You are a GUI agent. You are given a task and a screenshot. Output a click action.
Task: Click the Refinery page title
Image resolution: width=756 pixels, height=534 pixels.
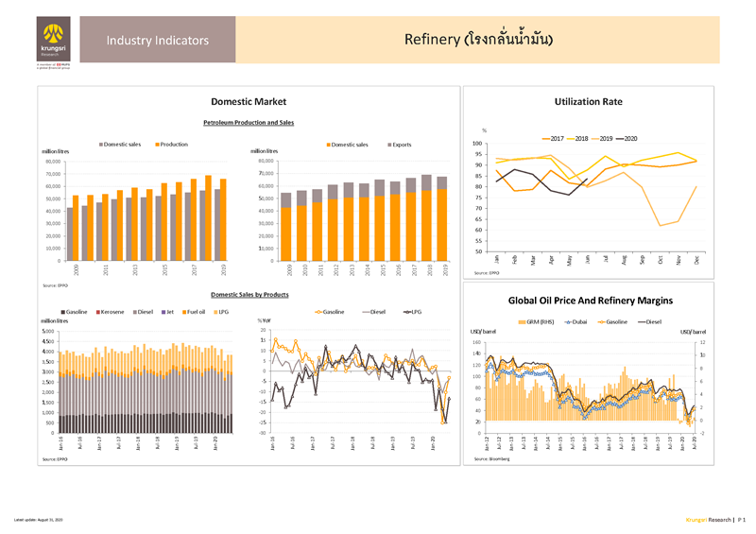pyautogui.click(x=477, y=40)
